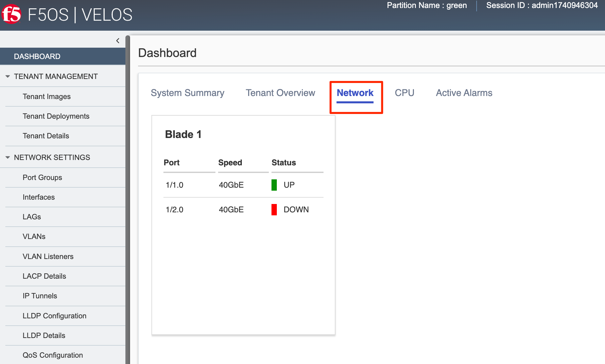Open the Dashboard menu item
The image size is (605, 364).
pos(63,56)
